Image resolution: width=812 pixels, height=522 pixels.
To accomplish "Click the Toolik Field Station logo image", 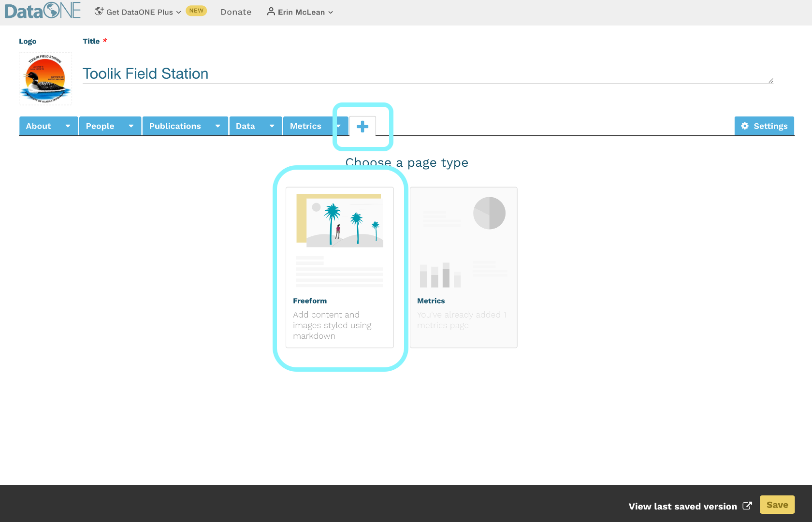I will (45, 79).
